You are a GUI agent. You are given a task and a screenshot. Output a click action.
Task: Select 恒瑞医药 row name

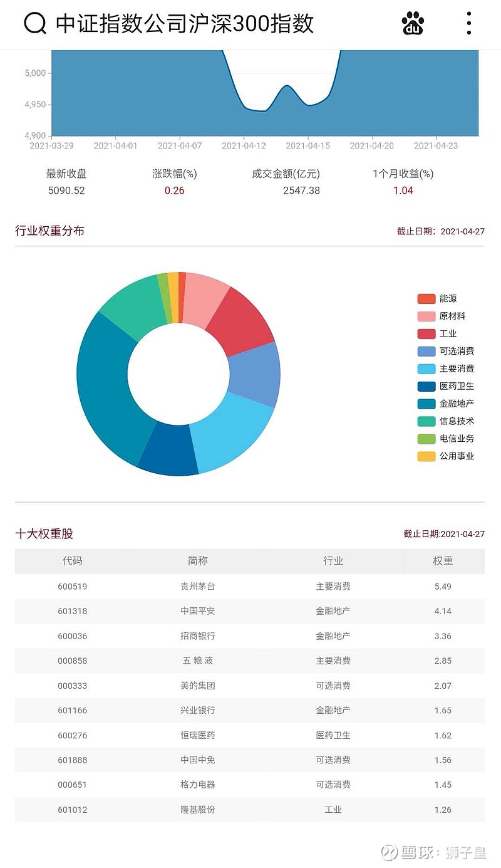coord(197,735)
